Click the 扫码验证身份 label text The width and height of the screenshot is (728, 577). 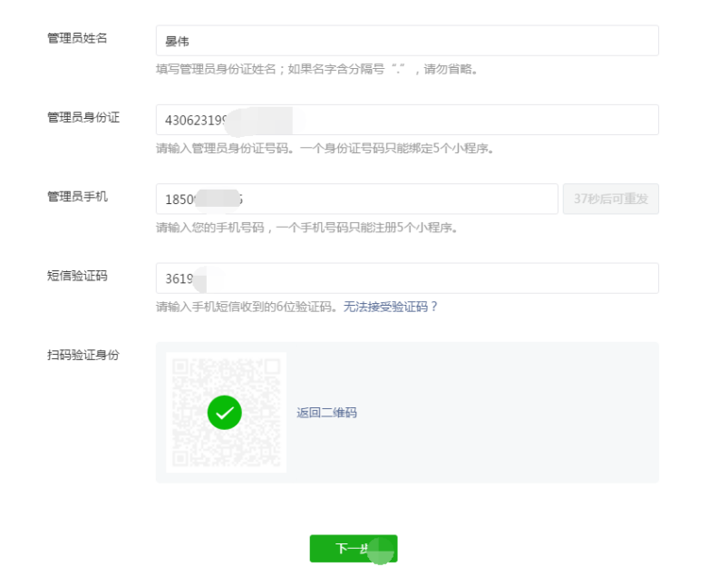coord(83,355)
